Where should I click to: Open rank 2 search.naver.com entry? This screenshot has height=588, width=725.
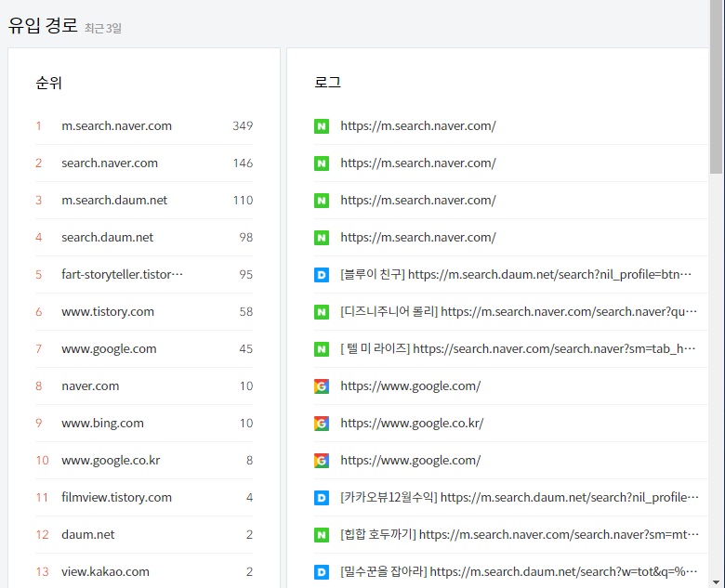pos(144,163)
